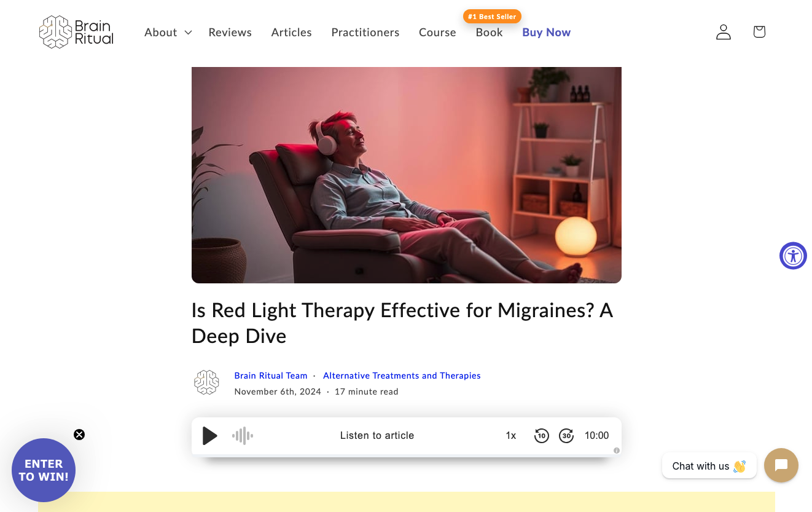Open the Articles nav item
Screen dimensions: 812x512
click(x=292, y=33)
